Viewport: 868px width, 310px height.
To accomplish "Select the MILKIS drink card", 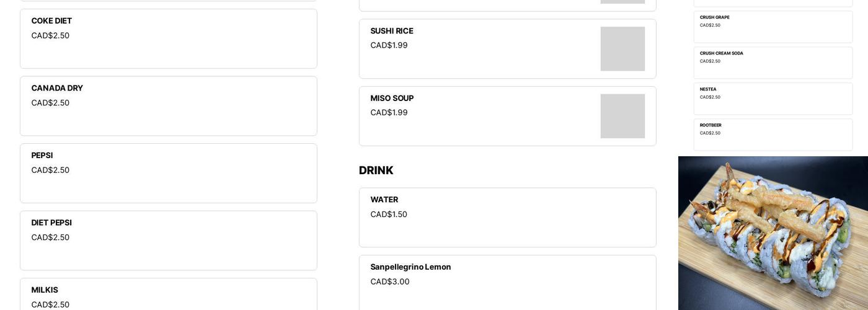I will [x=168, y=295].
